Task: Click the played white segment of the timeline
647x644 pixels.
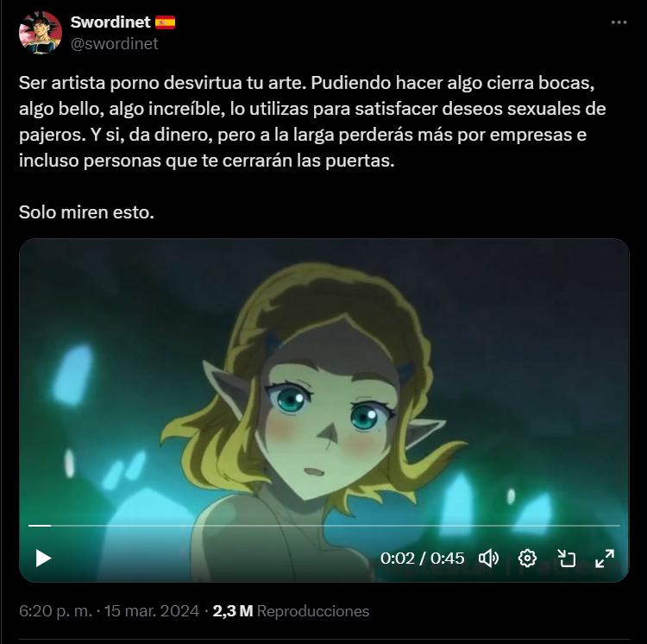Action: [40, 526]
